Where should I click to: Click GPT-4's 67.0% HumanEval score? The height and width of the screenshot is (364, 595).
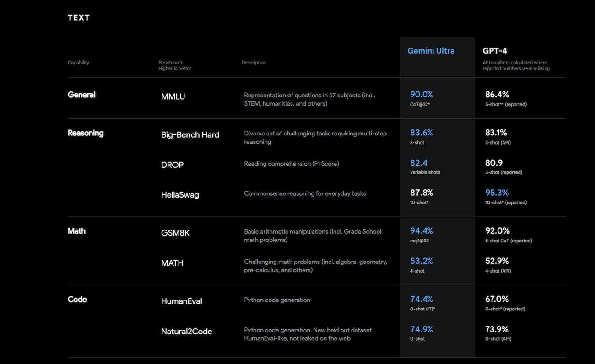(x=497, y=299)
